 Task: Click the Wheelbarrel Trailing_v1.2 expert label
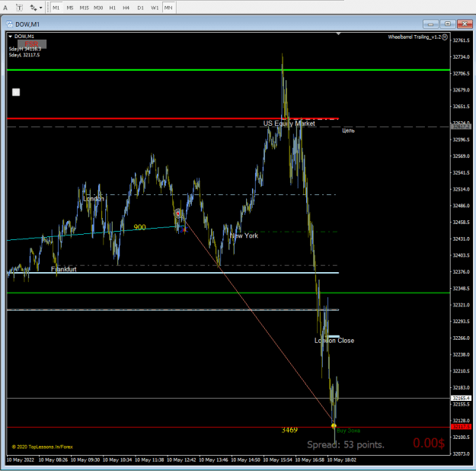[414, 37]
